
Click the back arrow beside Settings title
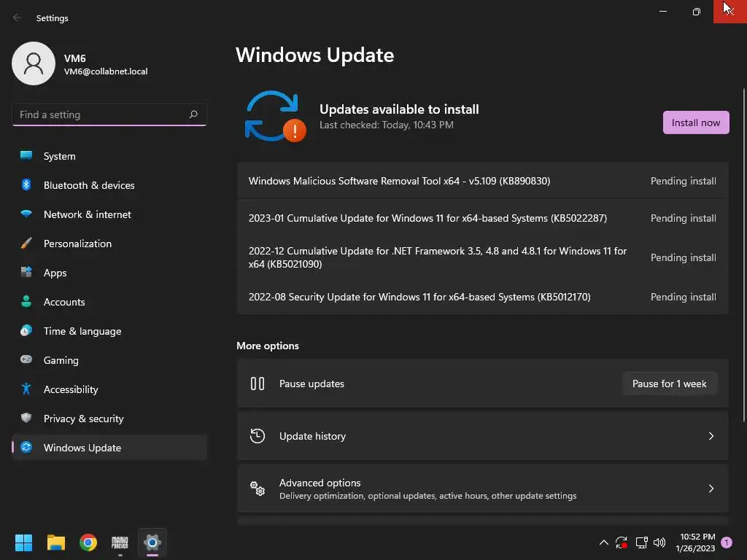click(18, 17)
